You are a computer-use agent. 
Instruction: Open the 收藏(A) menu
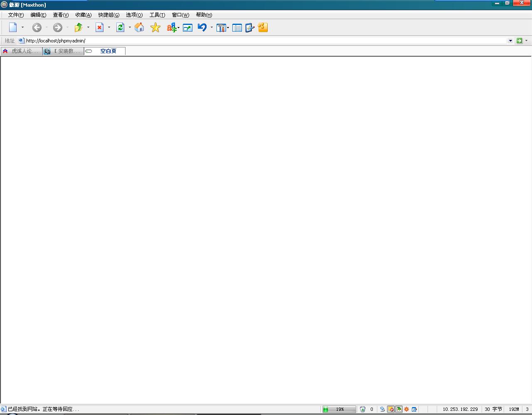click(x=83, y=15)
